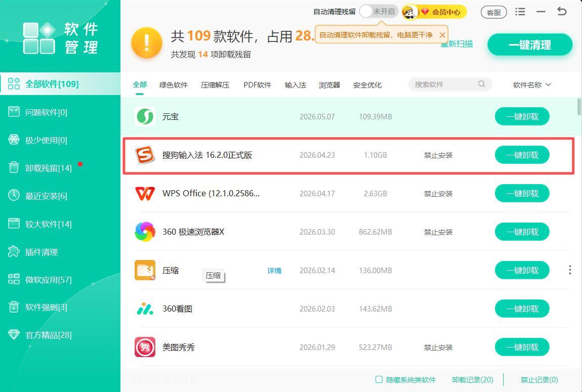Click the 客服 button
The image size is (582, 392).
[493, 12]
